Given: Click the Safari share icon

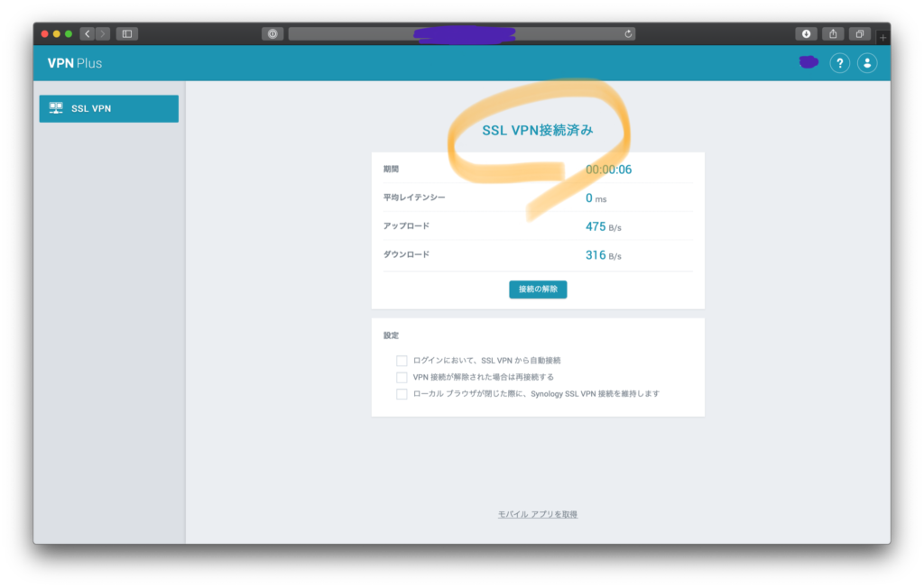Looking at the screenshot, I should click(833, 34).
